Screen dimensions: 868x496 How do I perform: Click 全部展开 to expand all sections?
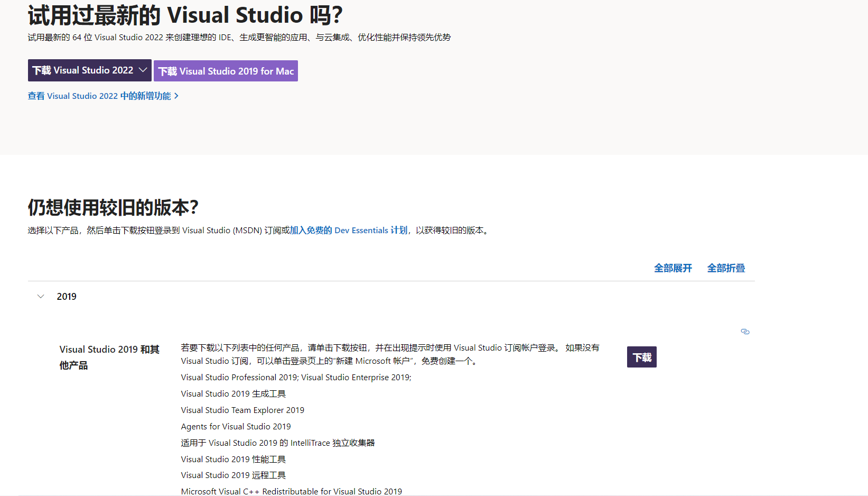tap(673, 268)
